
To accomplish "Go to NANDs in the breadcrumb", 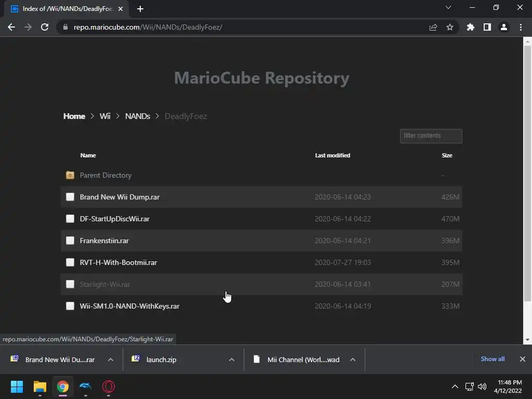I will pos(137,116).
